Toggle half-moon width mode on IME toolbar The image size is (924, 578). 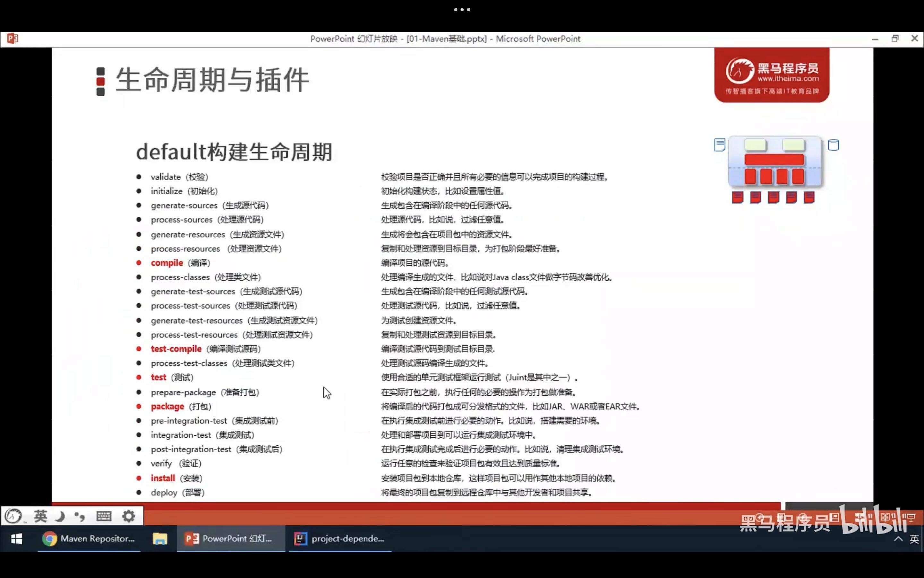[x=60, y=516]
